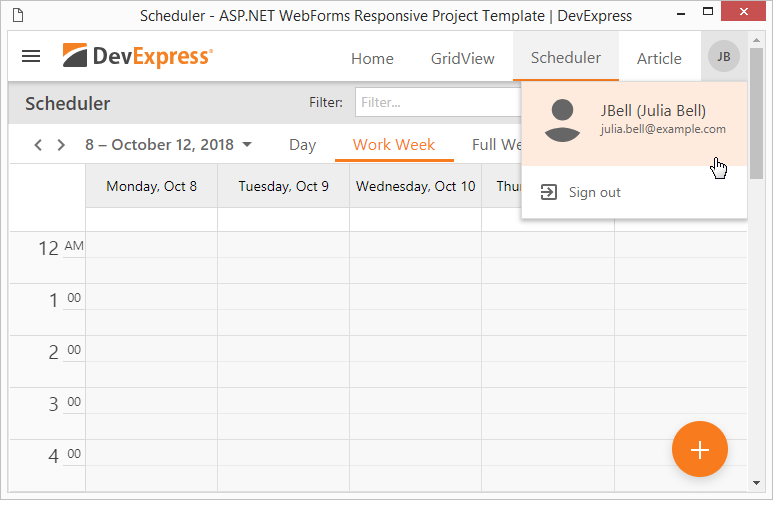Click the DevExpress logo
780x510 pixels.
137,57
